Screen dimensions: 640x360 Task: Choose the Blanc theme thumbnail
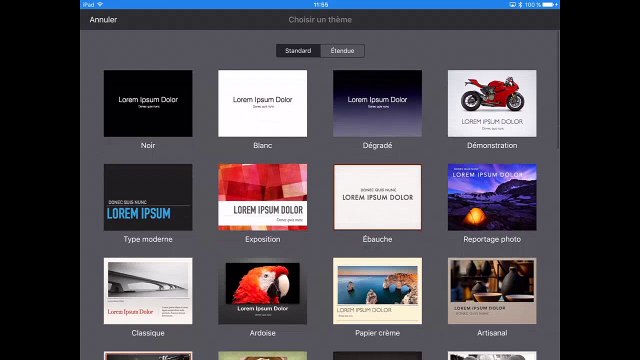(x=262, y=103)
